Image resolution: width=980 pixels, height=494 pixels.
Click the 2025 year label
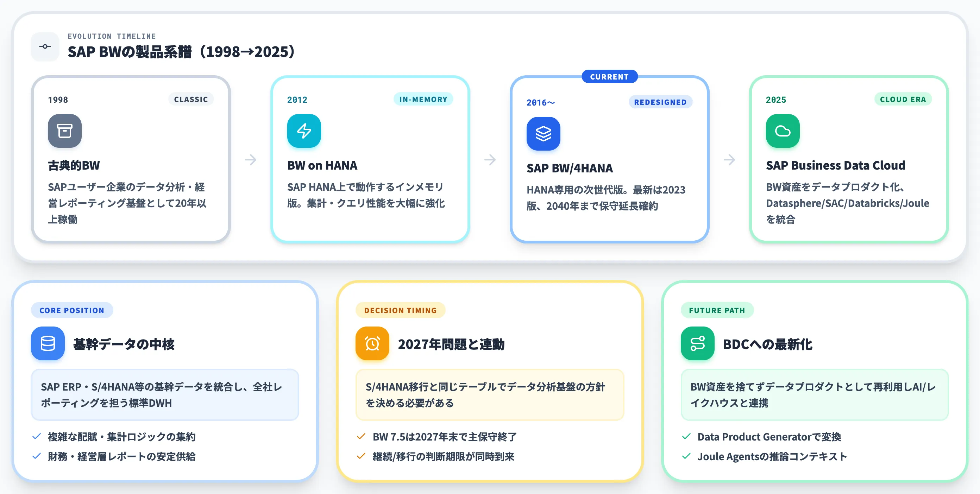point(776,100)
